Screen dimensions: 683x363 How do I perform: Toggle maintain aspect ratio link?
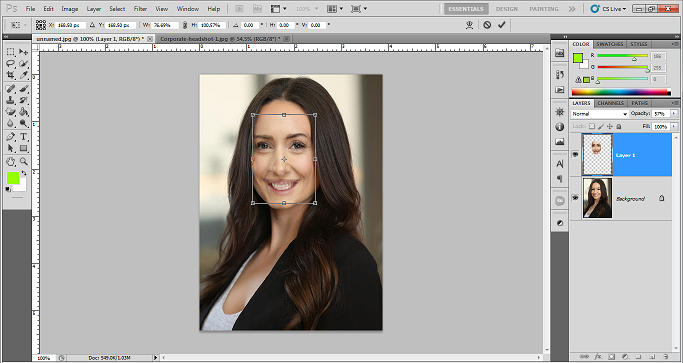coord(186,25)
